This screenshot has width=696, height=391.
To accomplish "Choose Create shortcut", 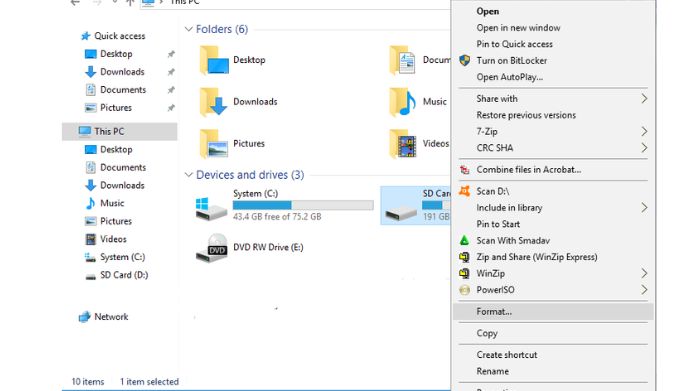I will pyautogui.click(x=553, y=355).
